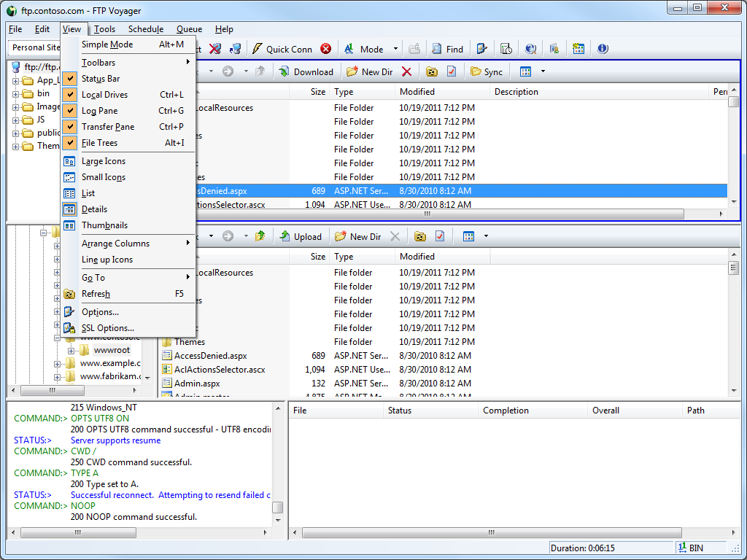Click the Quick Conn lightning icon
This screenshot has height=560, width=747.
257,49
